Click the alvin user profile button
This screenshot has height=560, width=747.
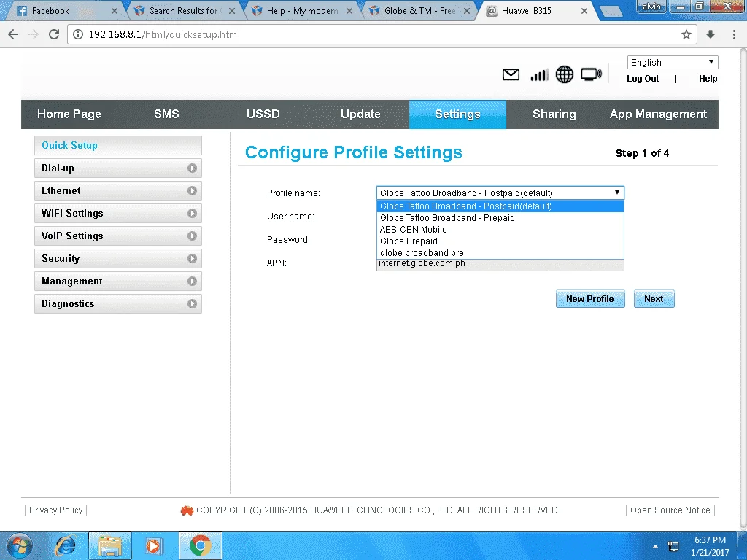click(x=651, y=6)
